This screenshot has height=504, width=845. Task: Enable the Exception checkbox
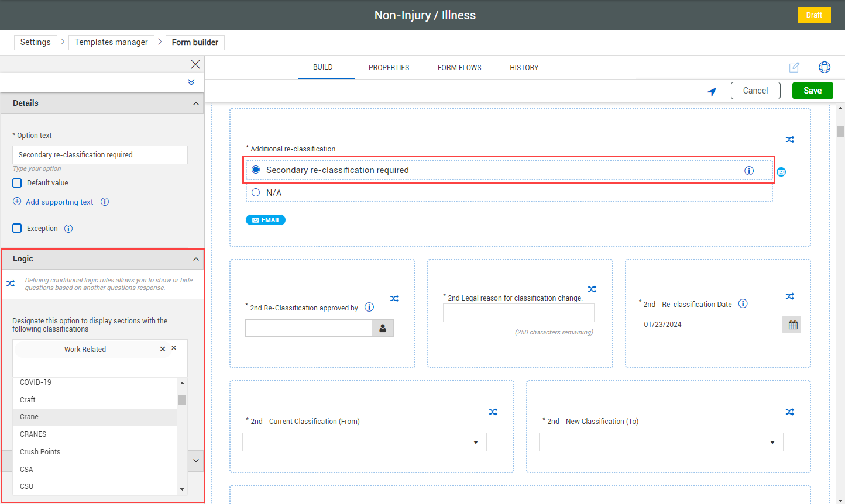[x=18, y=229]
